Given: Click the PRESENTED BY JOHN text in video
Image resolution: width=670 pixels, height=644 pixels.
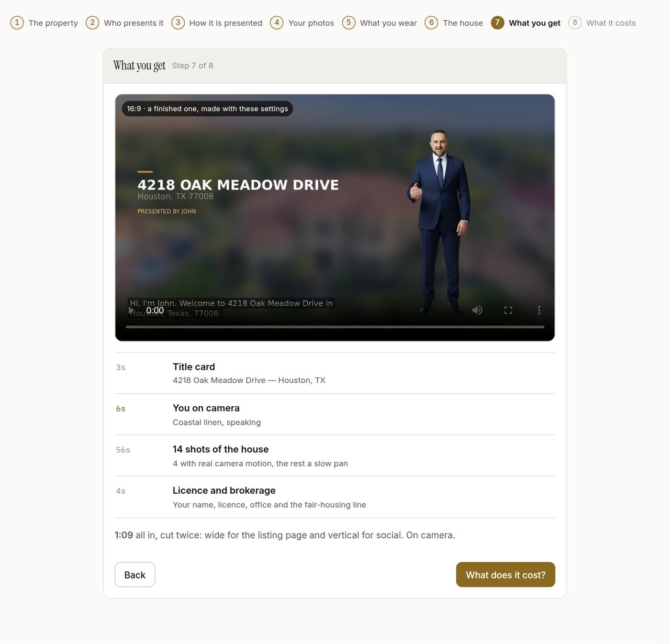Looking at the screenshot, I should coord(167,211).
